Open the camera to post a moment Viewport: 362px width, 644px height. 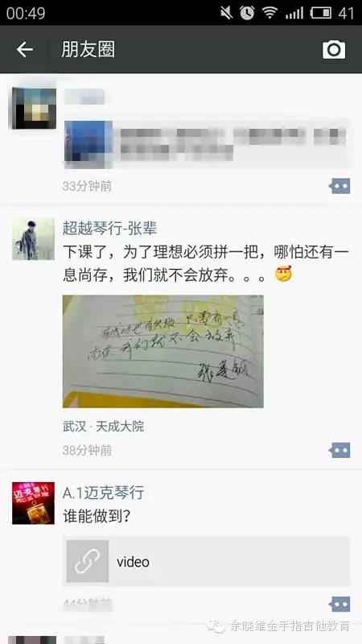coord(334,50)
